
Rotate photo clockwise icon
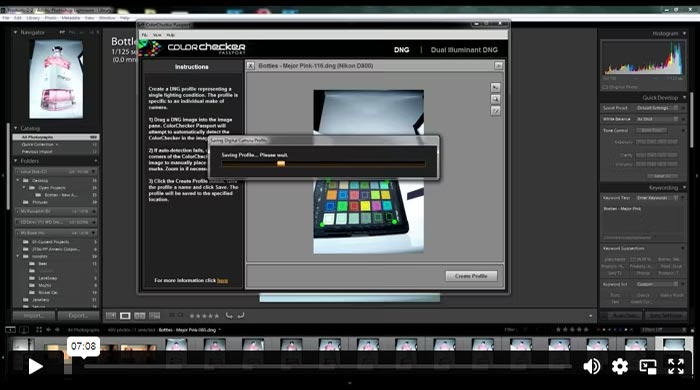click(241, 316)
